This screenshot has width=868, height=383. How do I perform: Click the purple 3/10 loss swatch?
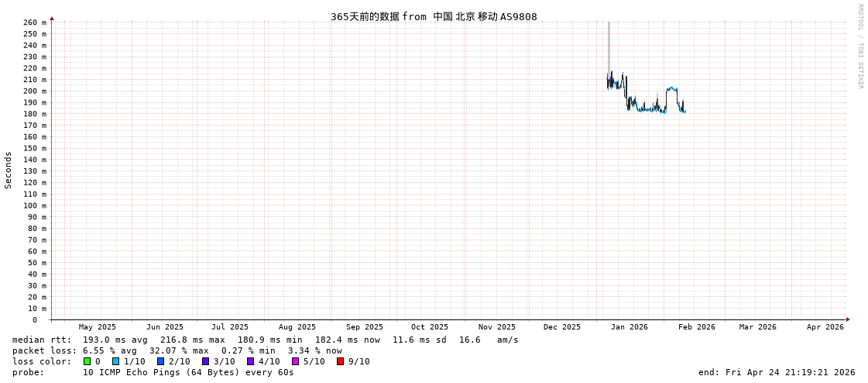click(206, 361)
